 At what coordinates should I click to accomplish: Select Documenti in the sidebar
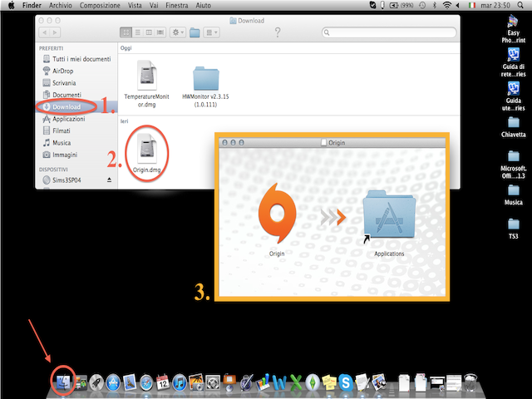(x=76, y=95)
